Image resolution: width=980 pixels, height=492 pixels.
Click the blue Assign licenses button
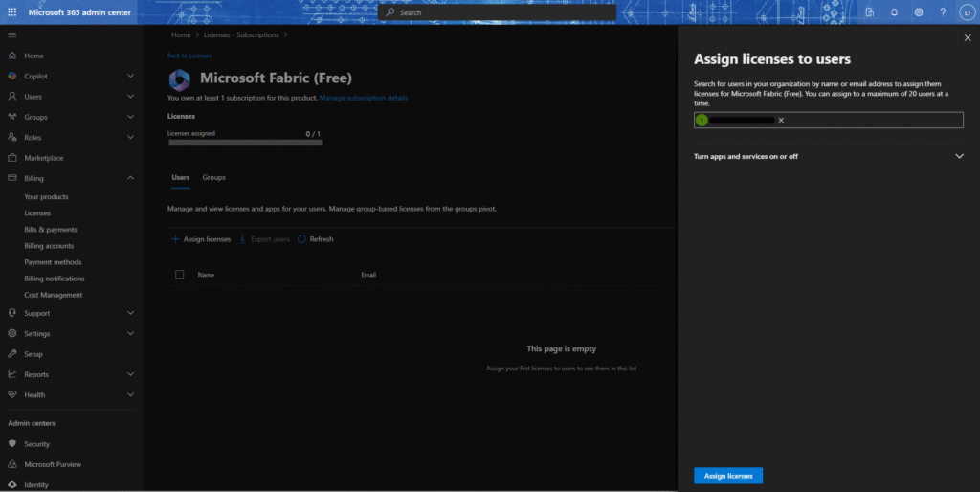tap(727, 476)
